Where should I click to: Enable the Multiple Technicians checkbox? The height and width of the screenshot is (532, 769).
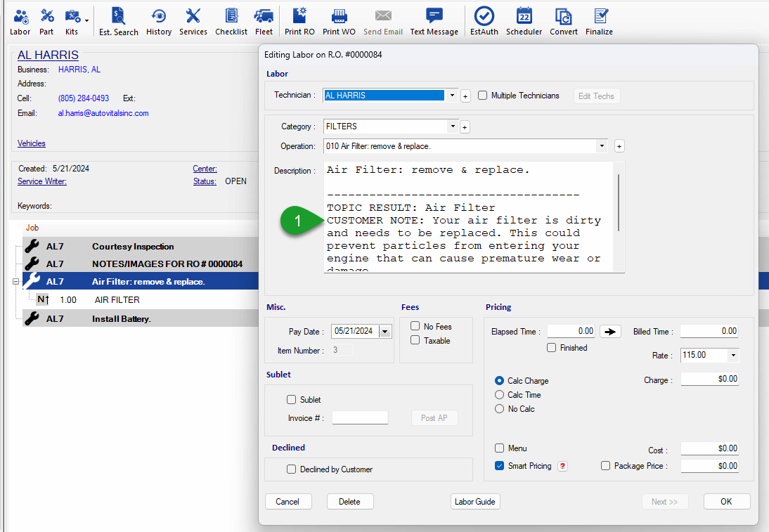pos(483,96)
